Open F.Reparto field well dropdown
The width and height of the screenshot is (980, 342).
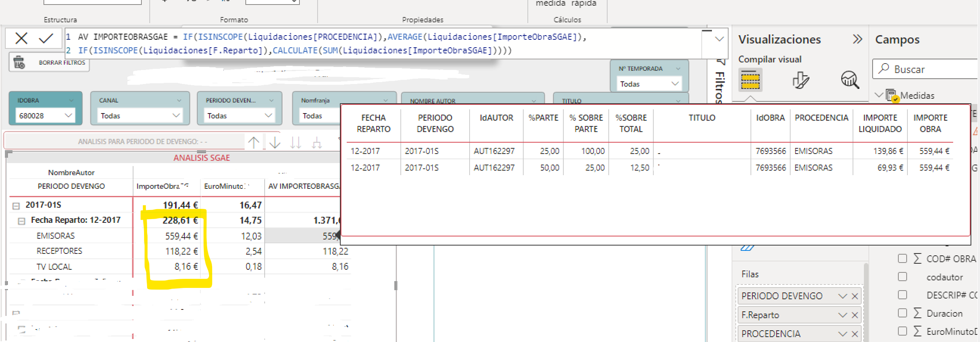coord(843,316)
